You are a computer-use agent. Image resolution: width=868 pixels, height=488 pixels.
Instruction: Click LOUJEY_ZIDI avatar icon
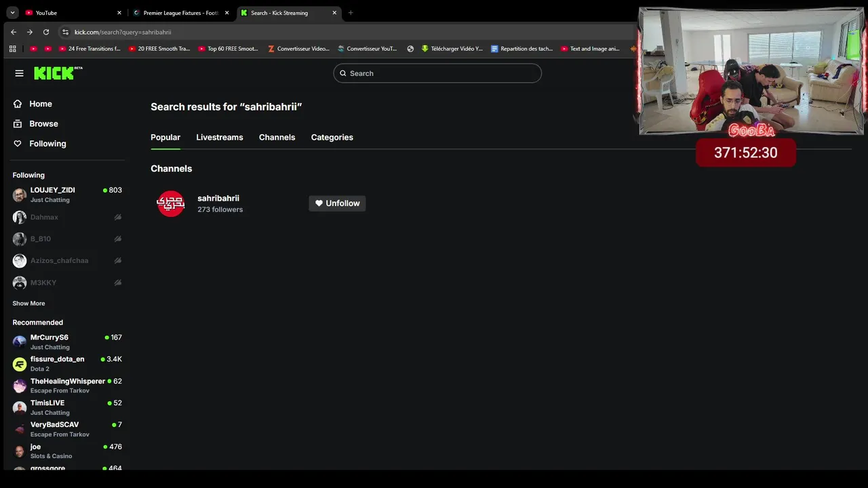click(20, 195)
